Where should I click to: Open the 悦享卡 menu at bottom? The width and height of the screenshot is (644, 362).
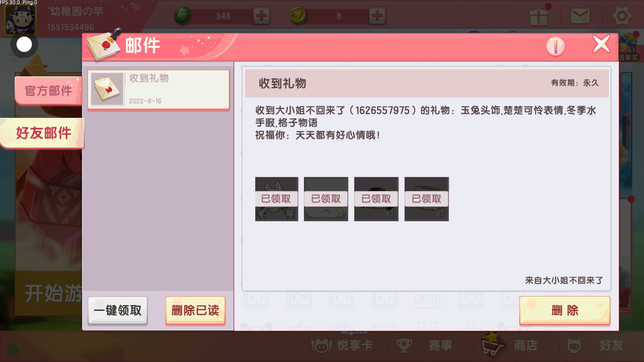342,345
